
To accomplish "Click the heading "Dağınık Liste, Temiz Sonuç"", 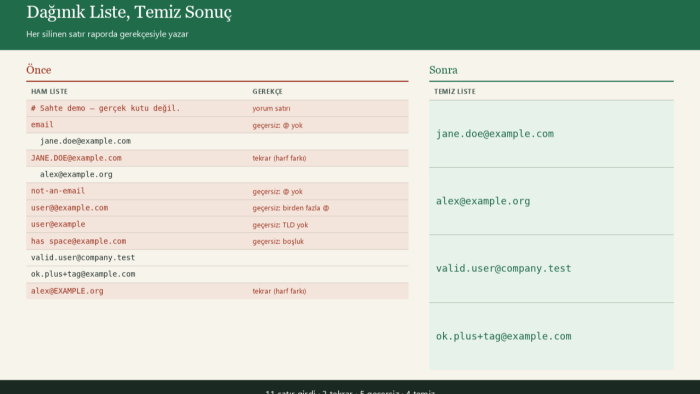I will [x=129, y=12].
